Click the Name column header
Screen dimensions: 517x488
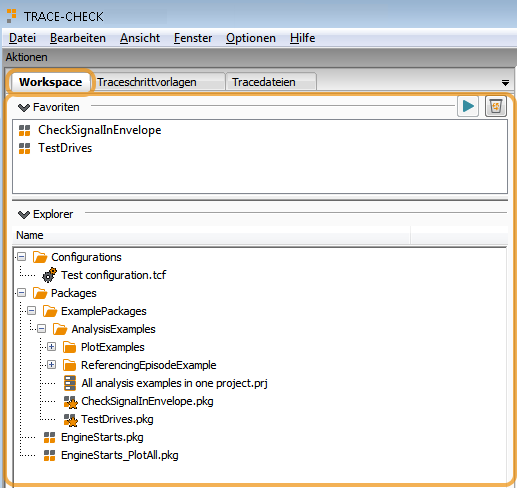click(211, 235)
